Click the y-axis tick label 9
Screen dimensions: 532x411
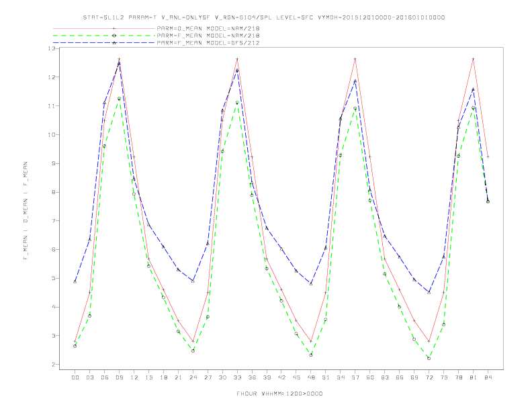pos(53,163)
